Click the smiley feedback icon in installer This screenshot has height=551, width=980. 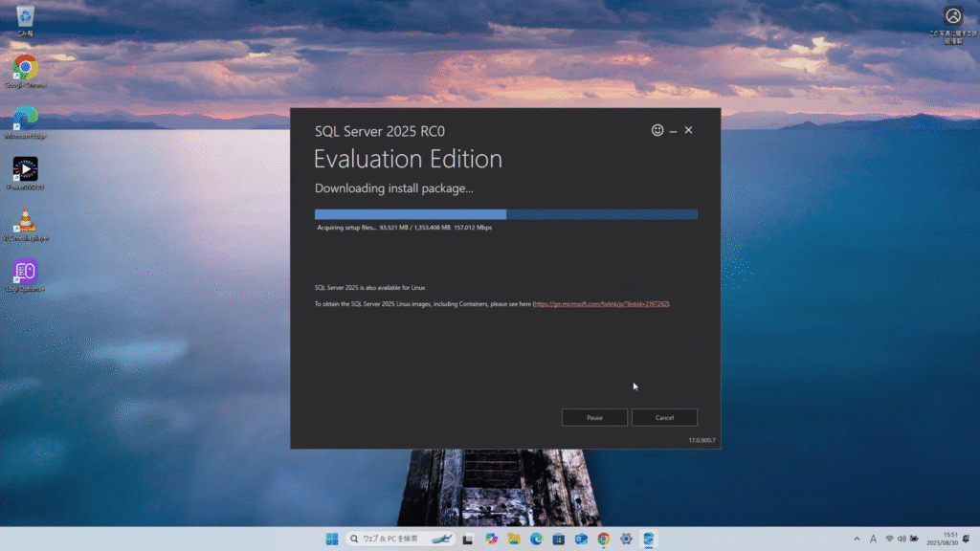657,130
